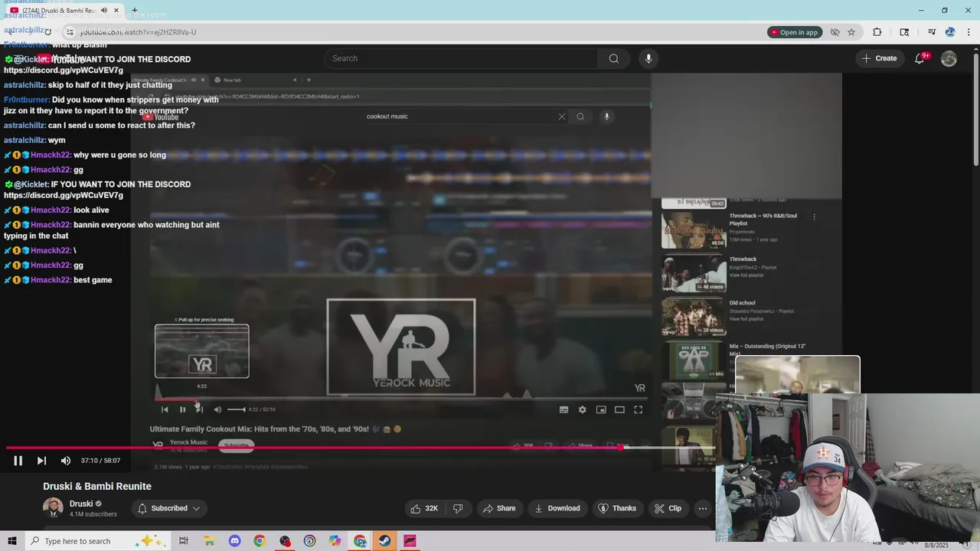Open the Chrome profile window taskbar icon
Viewport: 980px width, 551px height.
coord(360,541)
